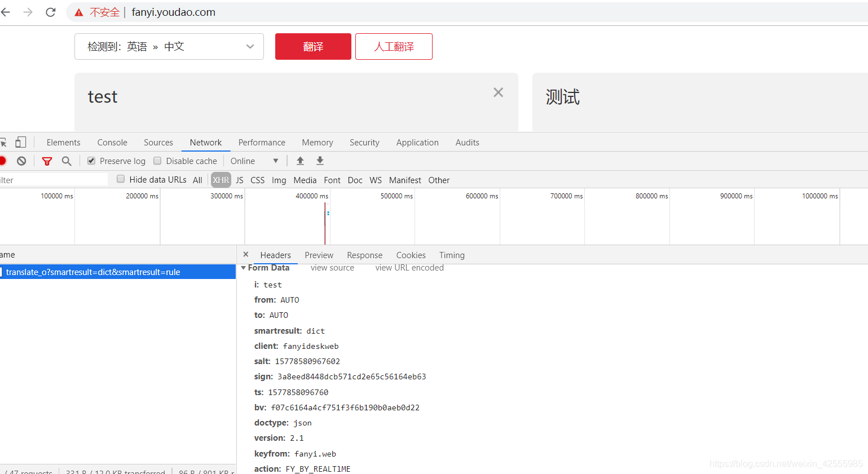Click the not-secure warning triangle icon
Screen dimensions: 868x474
79,12
